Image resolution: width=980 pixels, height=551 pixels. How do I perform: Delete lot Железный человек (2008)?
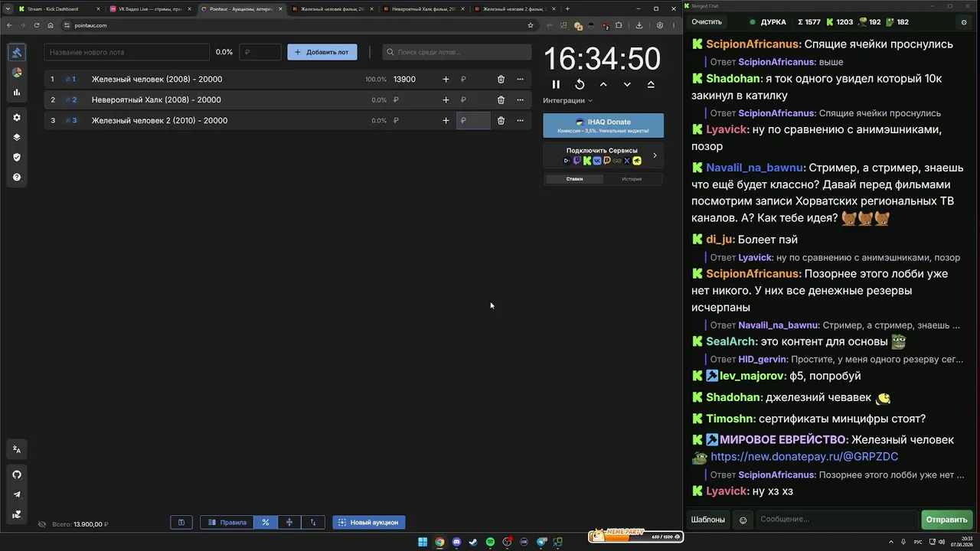click(x=501, y=79)
